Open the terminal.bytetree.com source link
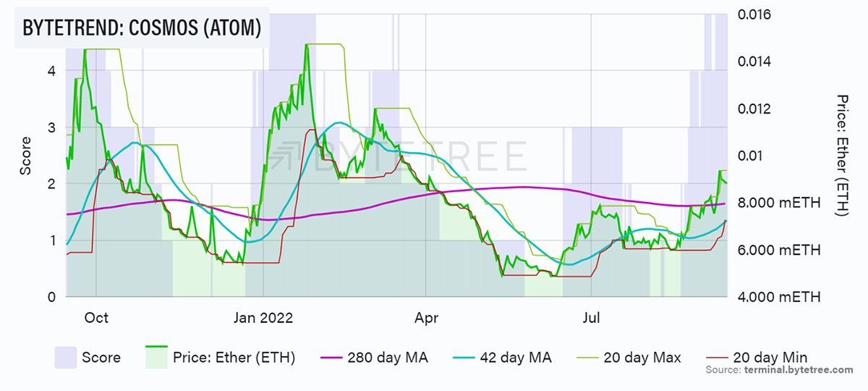868x391 pixels. [799, 370]
